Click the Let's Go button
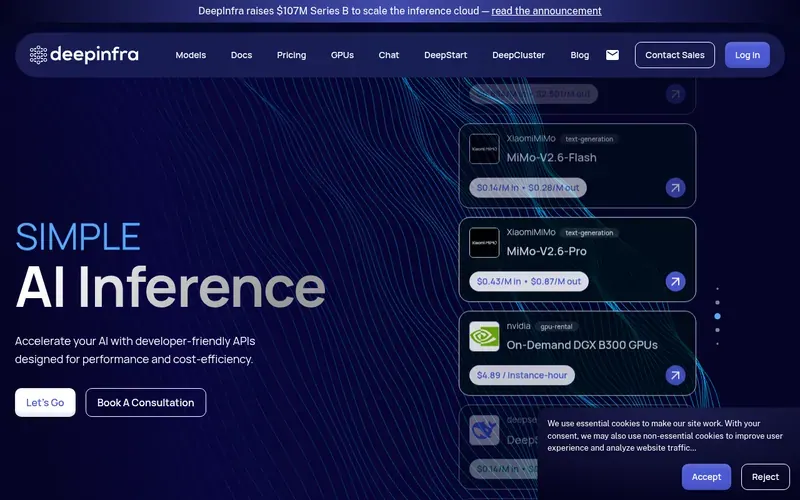 [x=45, y=403]
